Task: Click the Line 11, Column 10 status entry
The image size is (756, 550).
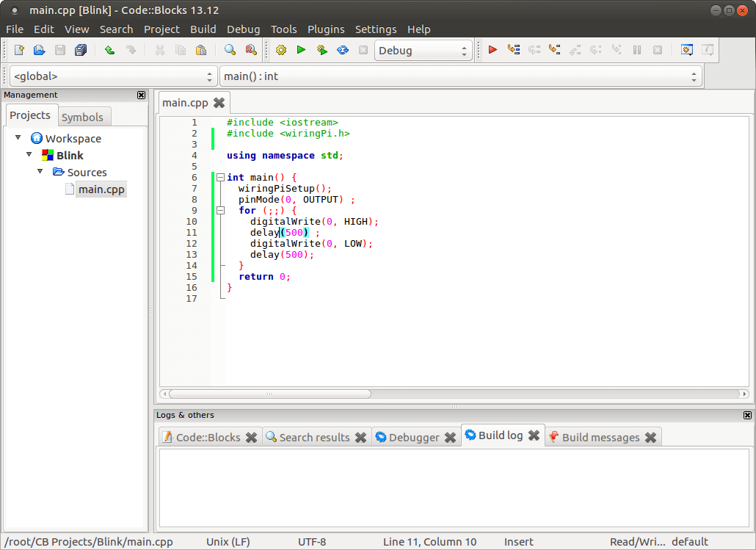Action: pyautogui.click(x=429, y=542)
